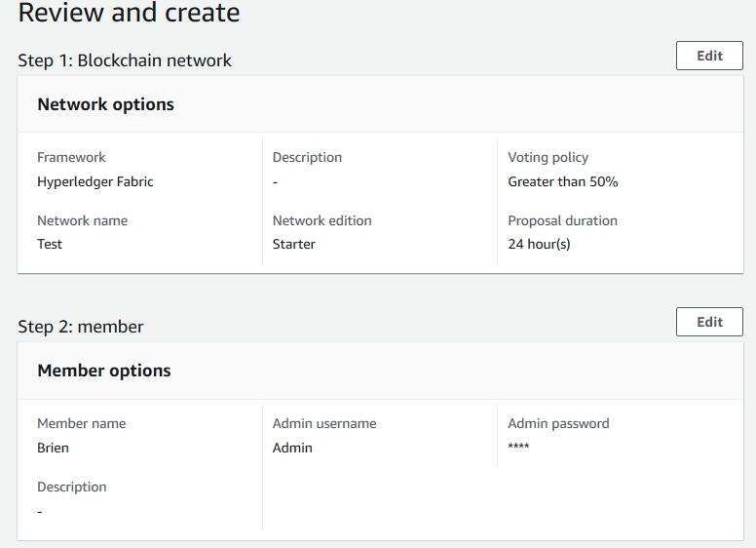Click the member name Brien

tap(53, 448)
